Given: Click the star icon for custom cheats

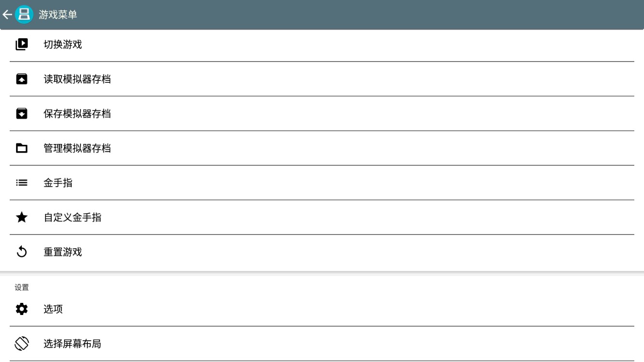Looking at the screenshot, I should [x=22, y=218].
